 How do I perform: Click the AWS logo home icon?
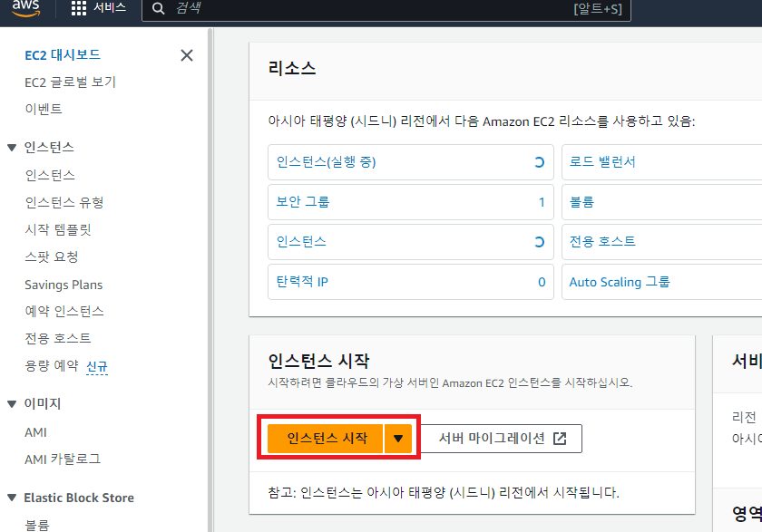click(x=25, y=8)
